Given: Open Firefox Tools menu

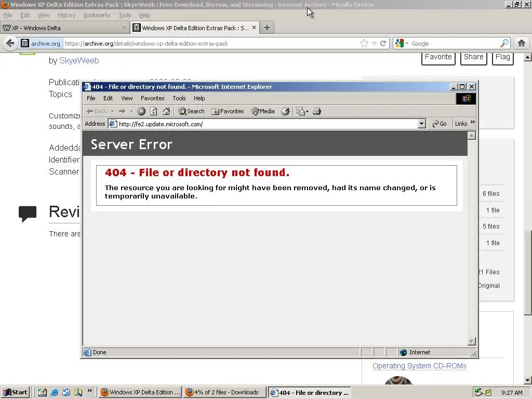Looking at the screenshot, I should tap(125, 15).
